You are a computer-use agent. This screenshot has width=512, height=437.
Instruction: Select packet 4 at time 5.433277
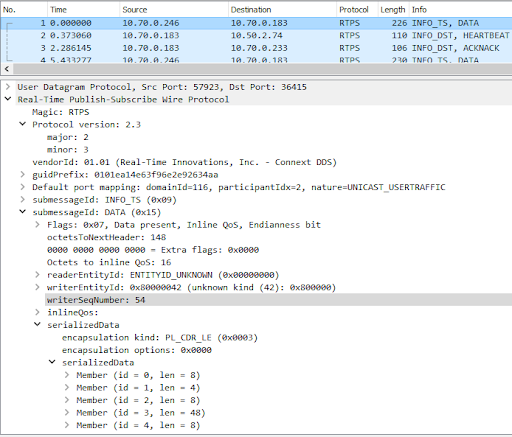tap(256, 59)
